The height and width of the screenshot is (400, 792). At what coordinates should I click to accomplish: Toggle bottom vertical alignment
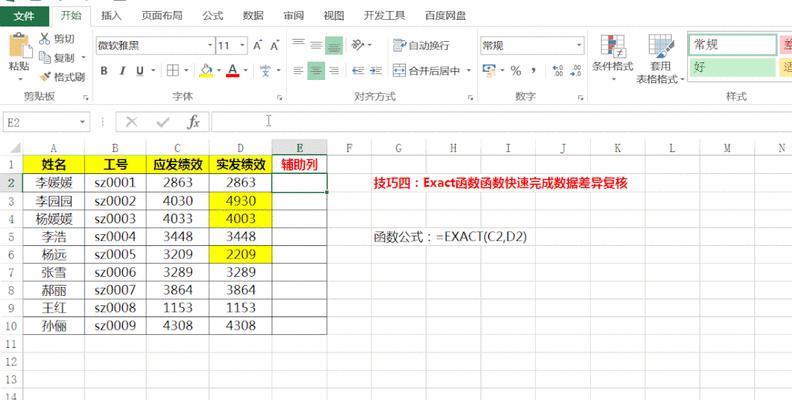tap(334, 46)
